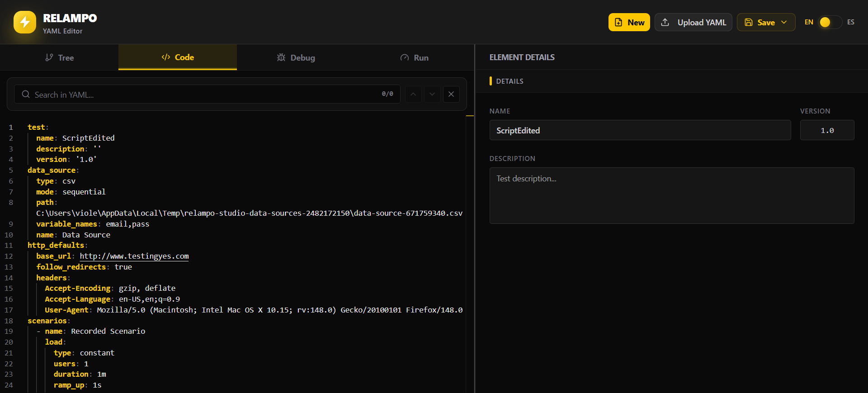Click the search match counter 0/0

pyautogui.click(x=387, y=94)
